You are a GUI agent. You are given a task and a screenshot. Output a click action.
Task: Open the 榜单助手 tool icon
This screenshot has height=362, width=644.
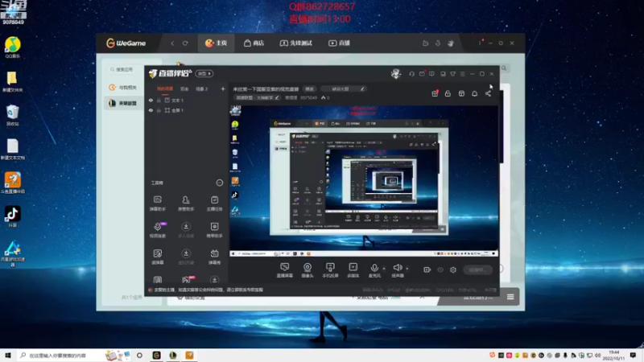click(x=214, y=230)
